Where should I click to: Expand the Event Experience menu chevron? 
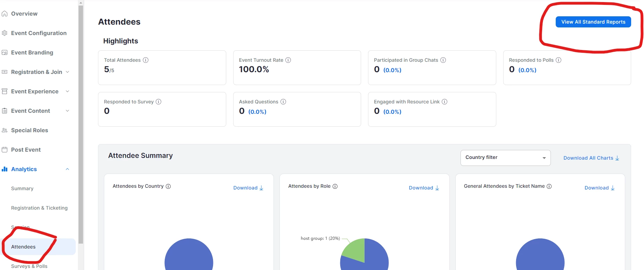coord(67,91)
